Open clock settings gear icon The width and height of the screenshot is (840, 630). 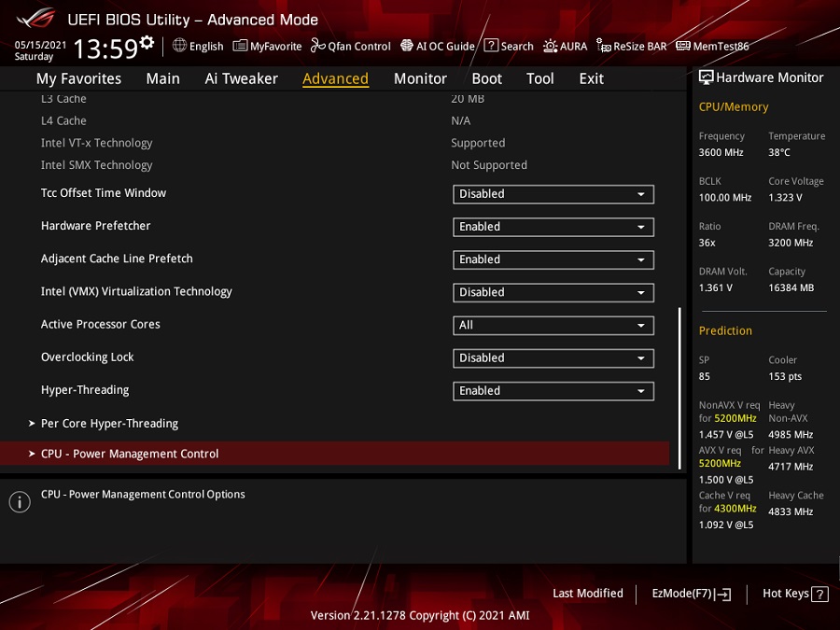click(147, 42)
